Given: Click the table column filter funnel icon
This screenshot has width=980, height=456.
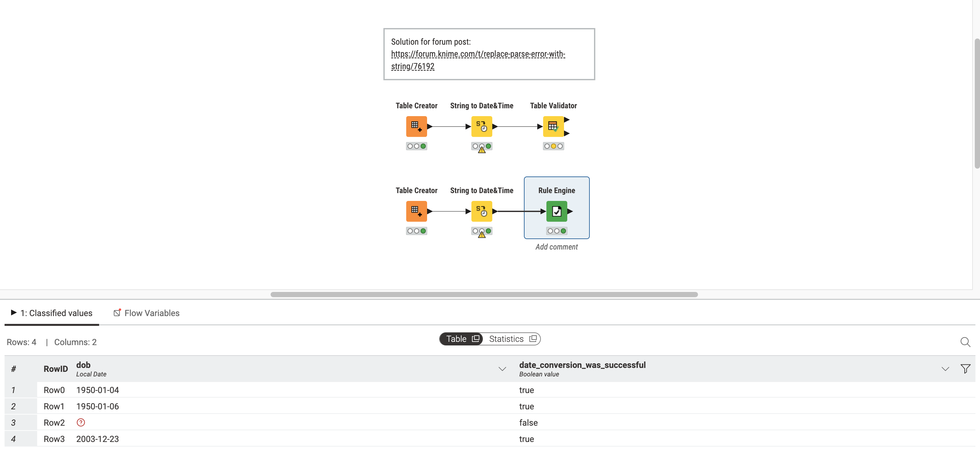Looking at the screenshot, I should [965, 369].
